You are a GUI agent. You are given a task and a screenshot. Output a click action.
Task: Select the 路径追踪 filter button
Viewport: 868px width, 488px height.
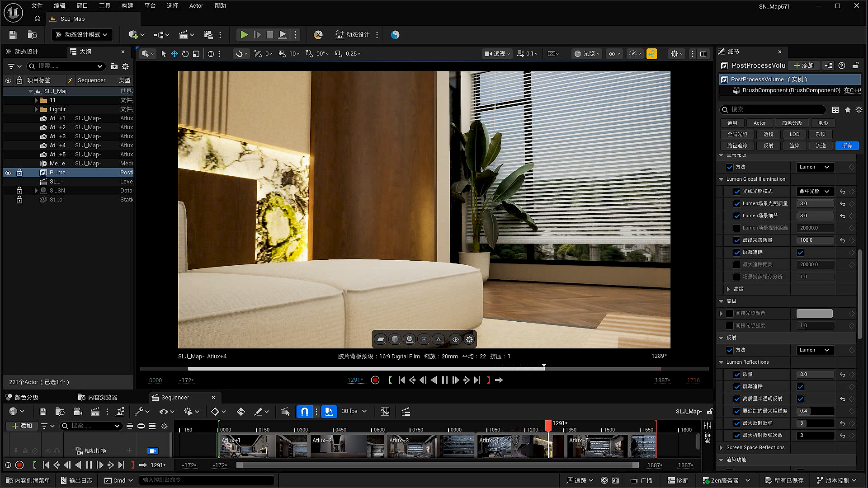[737, 146]
